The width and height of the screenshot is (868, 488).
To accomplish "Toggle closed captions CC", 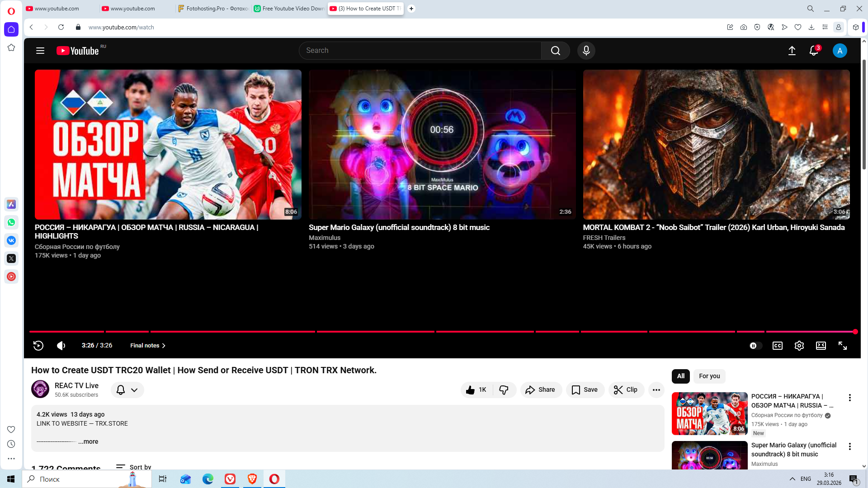I will pyautogui.click(x=777, y=346).
